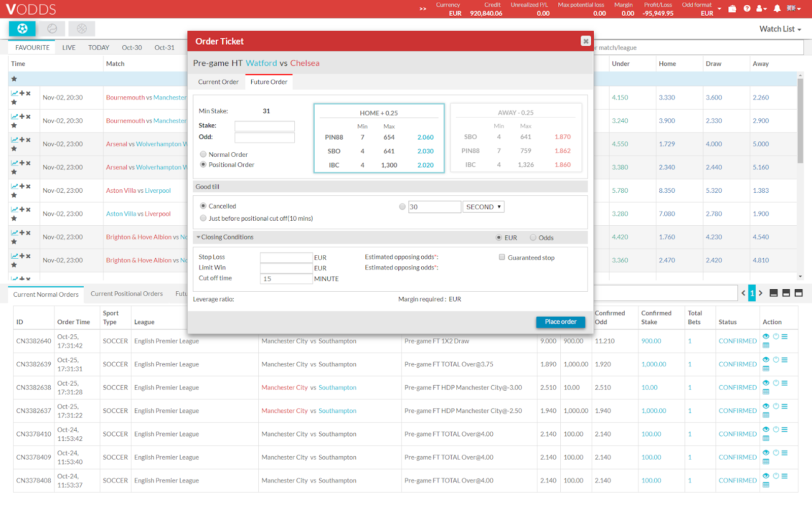Click the Odd input field

(x=264, y=137)
